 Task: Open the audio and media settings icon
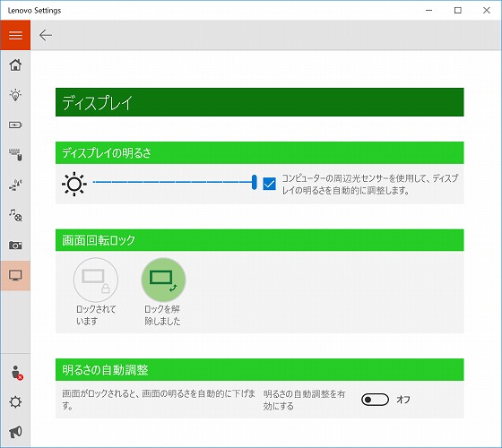click(15, 215)
